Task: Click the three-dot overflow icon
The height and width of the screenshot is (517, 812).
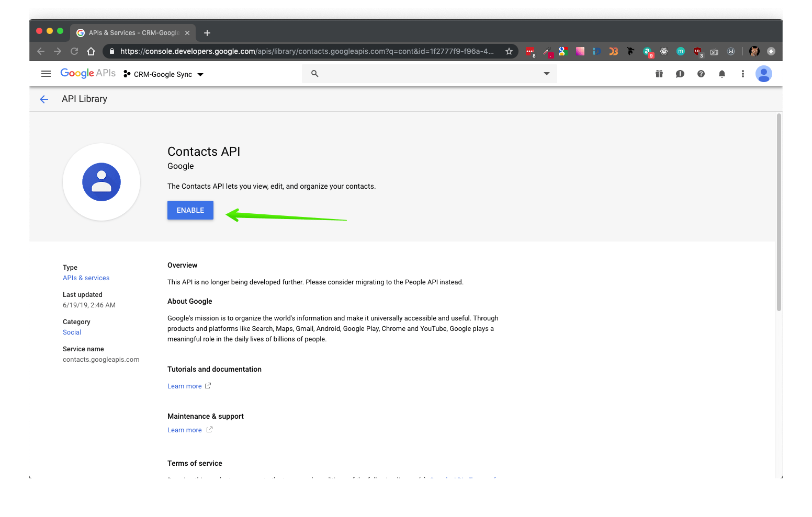Action: pyautogui.click(x=742, y=74)
